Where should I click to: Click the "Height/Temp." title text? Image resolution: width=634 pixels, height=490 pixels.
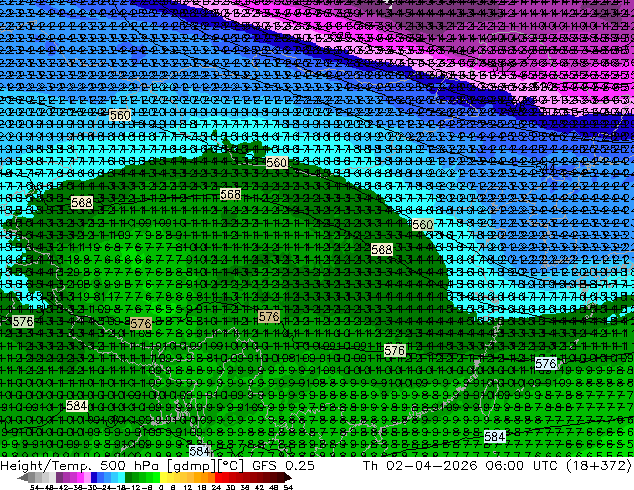[45, 466]
